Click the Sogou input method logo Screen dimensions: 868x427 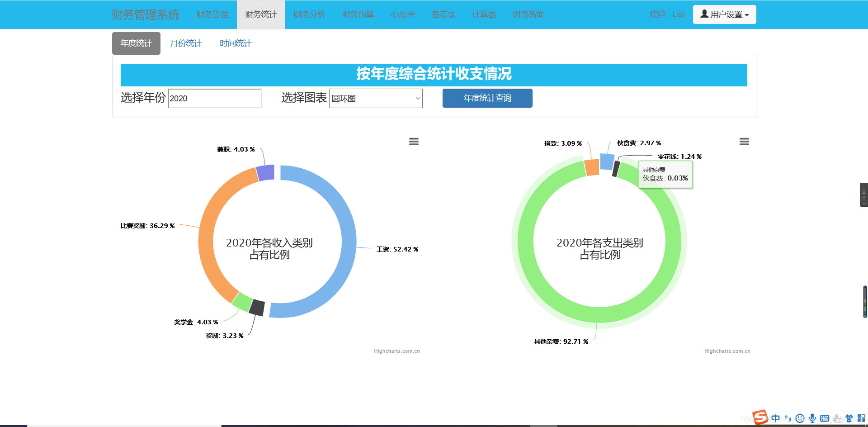pyautogui.click(x=759, y=418)
